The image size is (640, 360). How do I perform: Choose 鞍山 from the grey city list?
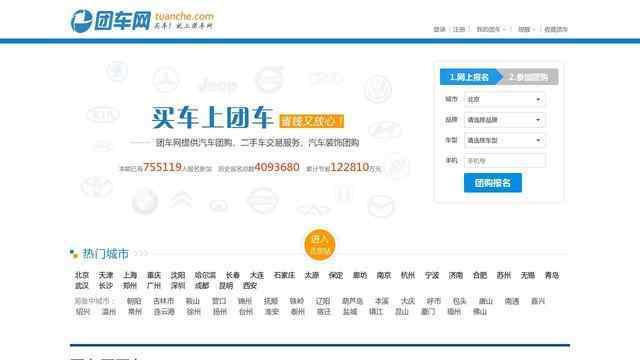[x=193, y=301]
